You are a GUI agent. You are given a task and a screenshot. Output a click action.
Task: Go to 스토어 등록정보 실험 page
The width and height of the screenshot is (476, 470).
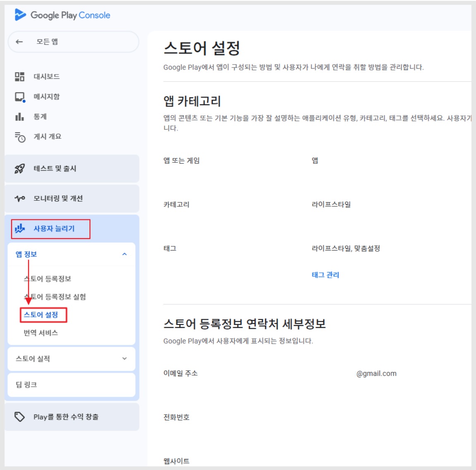click(x=55, y=296)
